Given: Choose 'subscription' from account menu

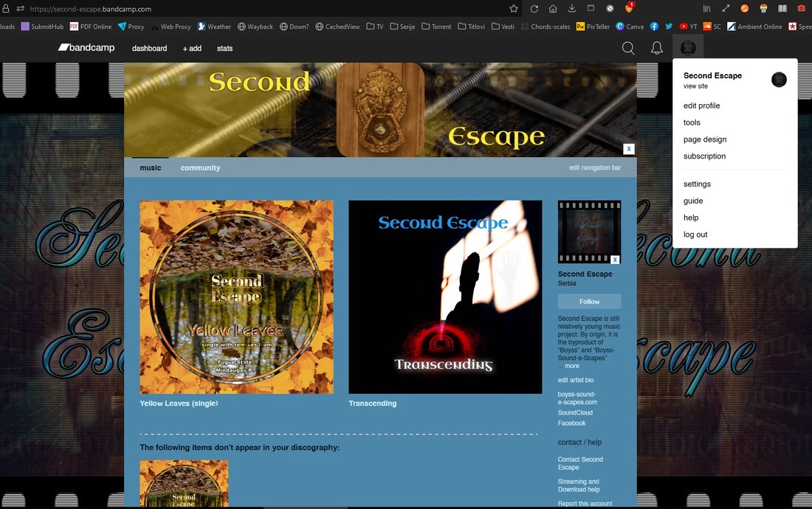Looking at the screenshot, I should pyautogui.click(x=704, y=156).
